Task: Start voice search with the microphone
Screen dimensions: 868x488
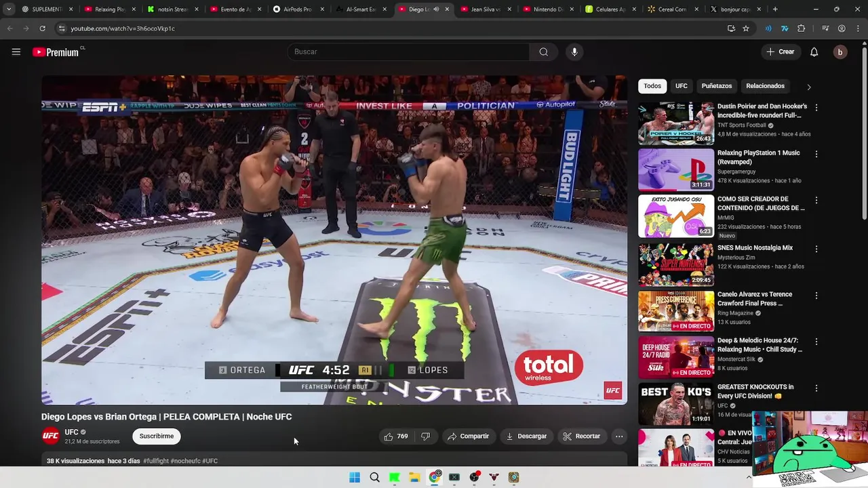Action: click(574, 52)
